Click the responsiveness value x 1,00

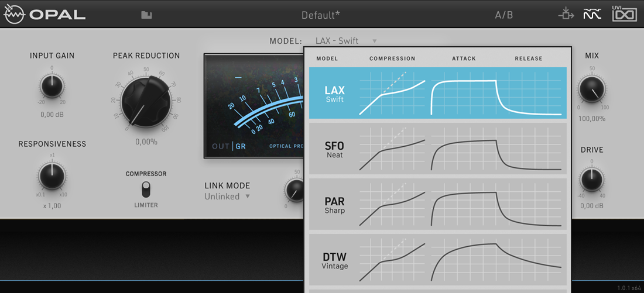(x=52, y=206)
